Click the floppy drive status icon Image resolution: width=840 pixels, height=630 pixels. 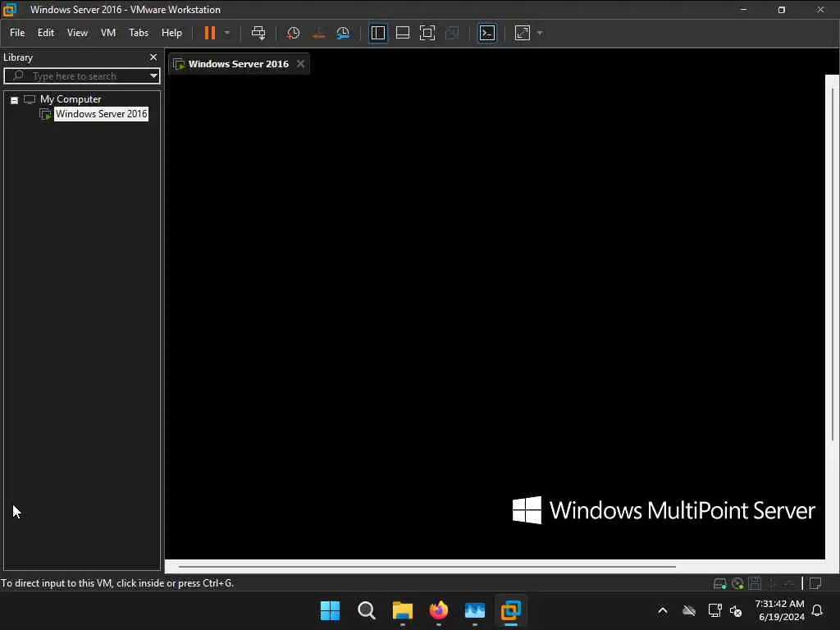pyautogui.click(x=755, y=583)
